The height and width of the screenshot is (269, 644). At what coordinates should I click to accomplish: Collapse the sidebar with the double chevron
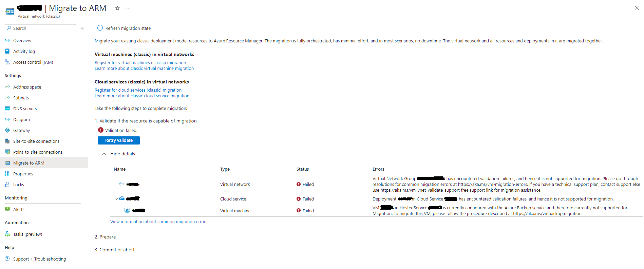click(82, 28)
